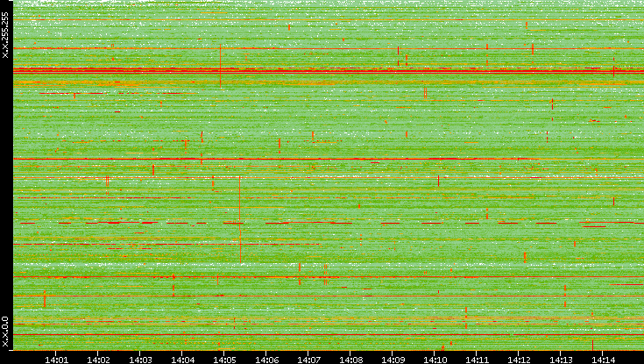644x364 pixels.
Task: Click the x.x.0.0 address axis label
Action: pyautogui.click(x=5, y=332)
